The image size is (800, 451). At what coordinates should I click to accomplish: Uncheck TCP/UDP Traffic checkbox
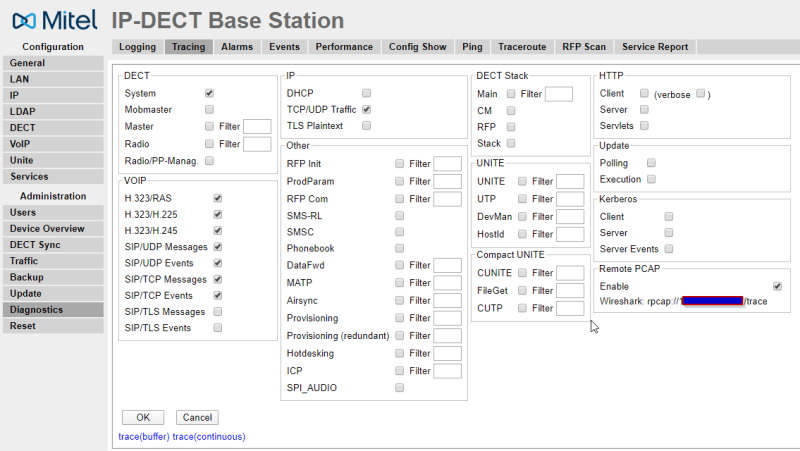366,109
